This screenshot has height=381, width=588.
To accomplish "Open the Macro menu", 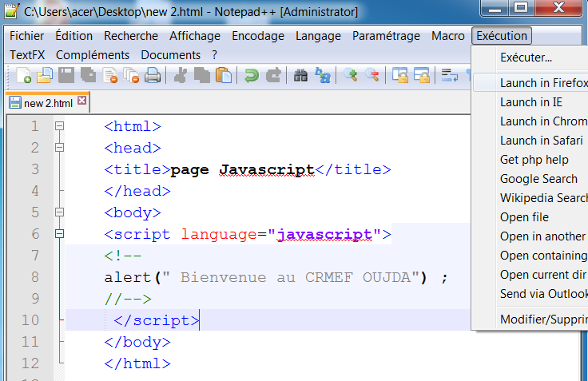I will [x=447, y=36].
